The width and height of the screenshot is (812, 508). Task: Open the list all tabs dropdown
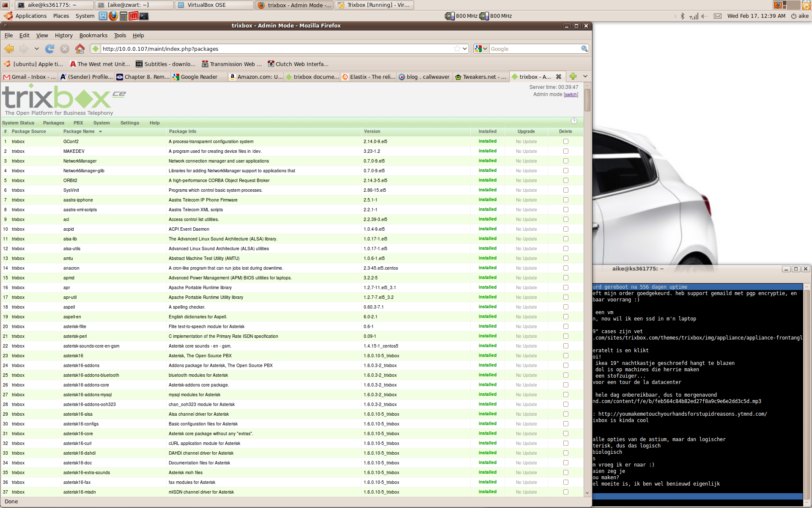coord(585,76)
